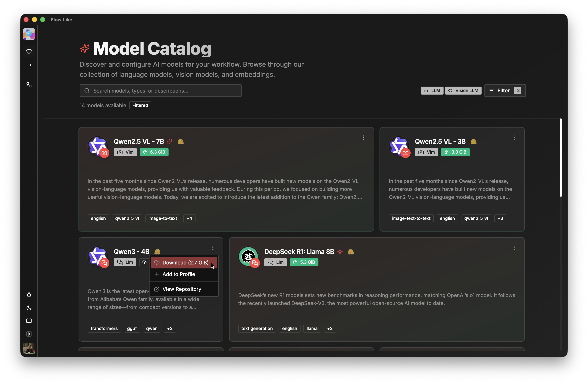Open documentation via the book icon
Viewport: 588px width, 384px height.
click(29, 321)
